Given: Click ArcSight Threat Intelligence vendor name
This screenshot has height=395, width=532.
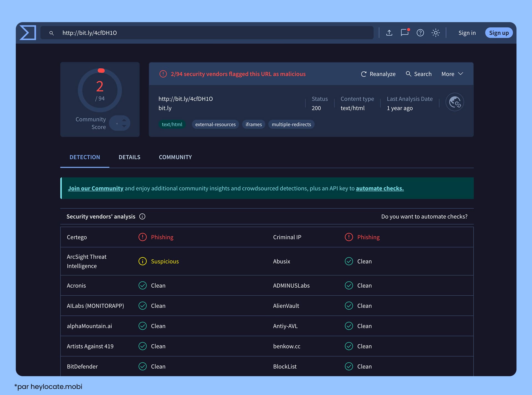Looking at the screenshot, I should (86, 261).
